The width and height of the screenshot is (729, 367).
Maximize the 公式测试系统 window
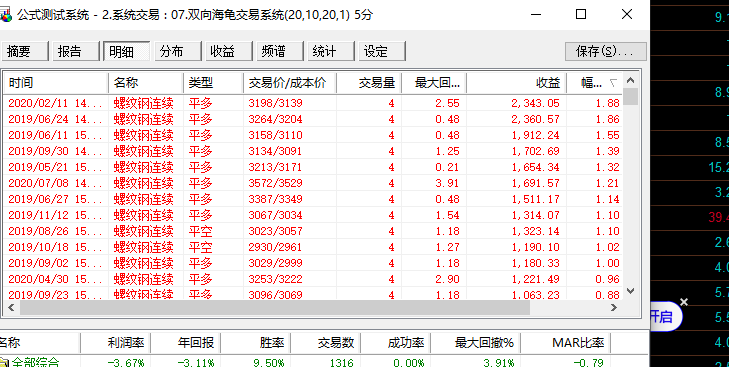(x=581, y=14)
